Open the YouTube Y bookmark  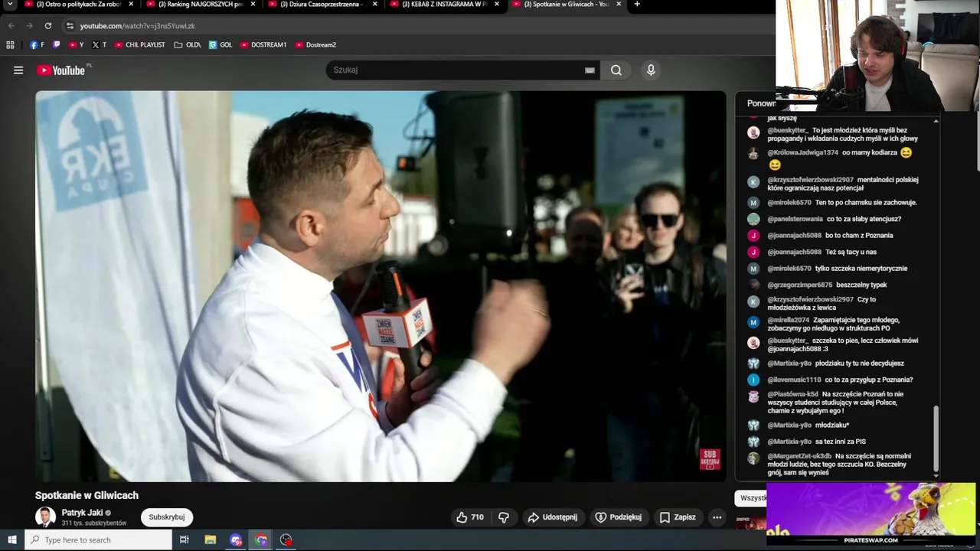pyautogui.click(x=77, y=45)
